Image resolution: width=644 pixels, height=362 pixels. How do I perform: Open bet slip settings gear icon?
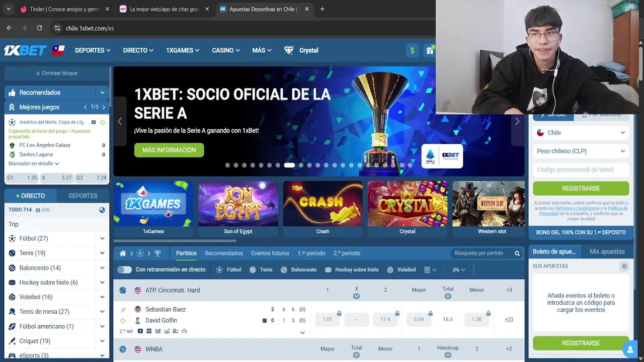click(624, 266)
